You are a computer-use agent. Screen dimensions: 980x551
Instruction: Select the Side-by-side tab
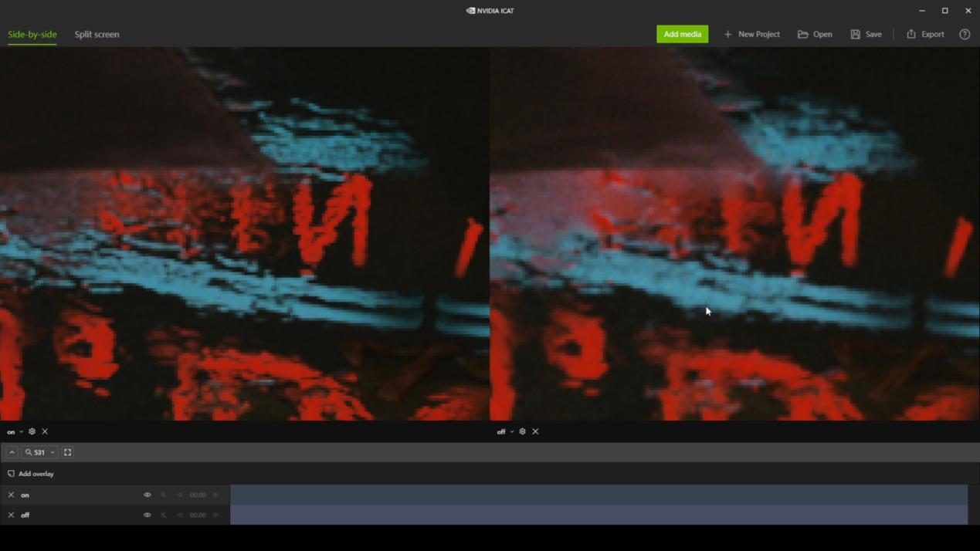(32, 34)
